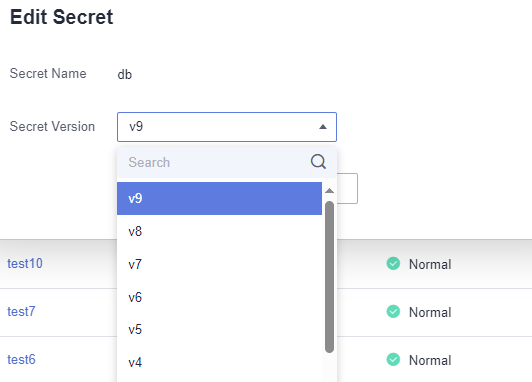Select v4 in the dropdown list
532x382 pixels.
220,363
